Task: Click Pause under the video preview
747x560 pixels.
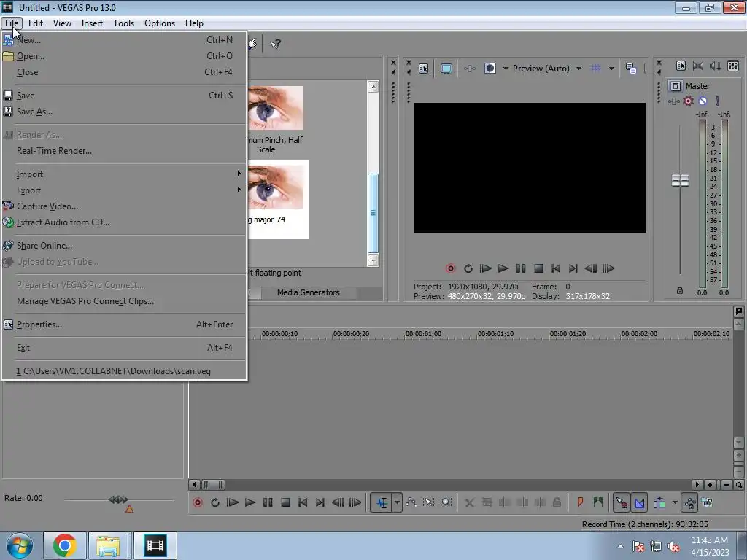Action: [521, 268]
